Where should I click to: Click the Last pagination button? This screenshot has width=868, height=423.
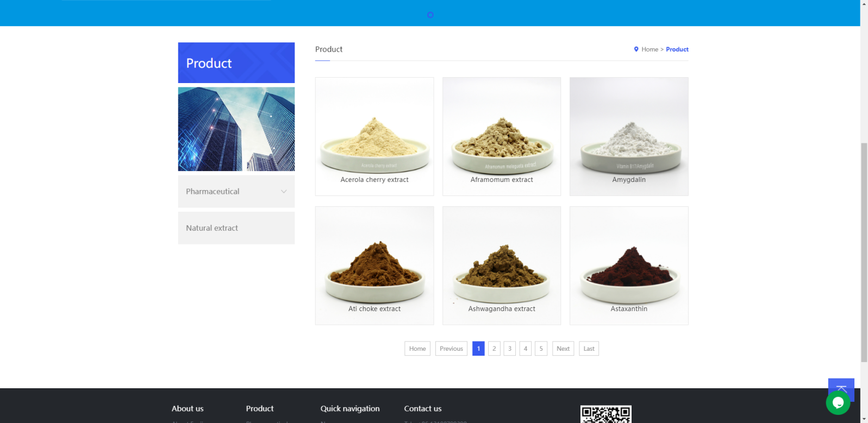589,349
